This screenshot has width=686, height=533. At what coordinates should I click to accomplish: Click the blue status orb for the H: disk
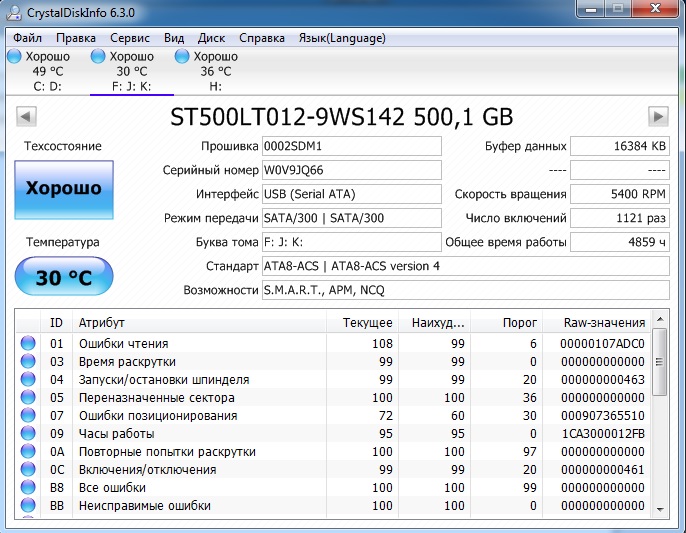[x=182, y=56]
